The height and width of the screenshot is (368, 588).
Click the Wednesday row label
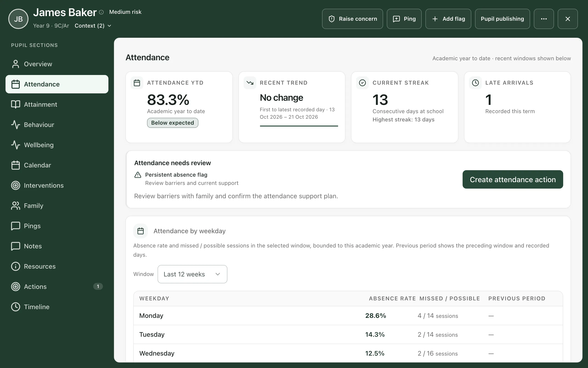[157, 354]
